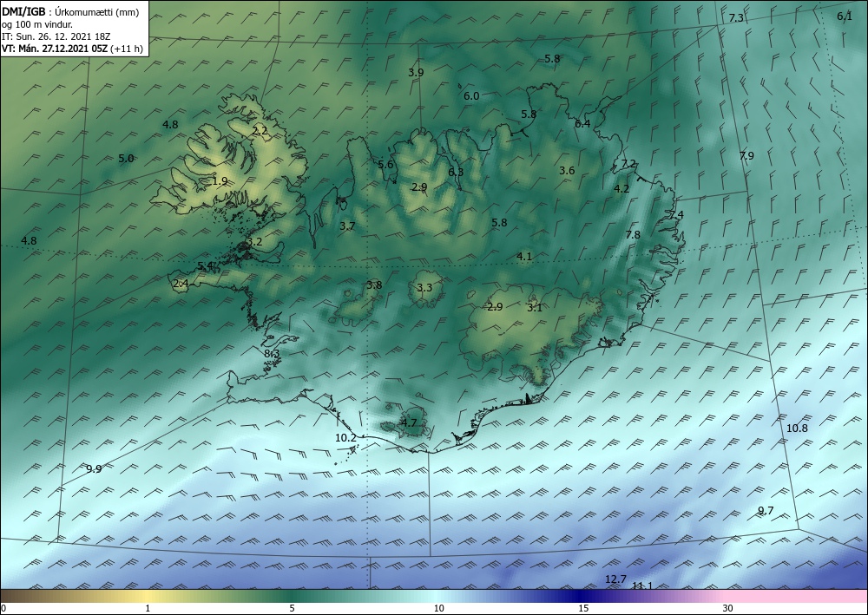This screenshot has height=615, width=868.
Task: Click the 10.8 precipitation value
Action: 797,428
